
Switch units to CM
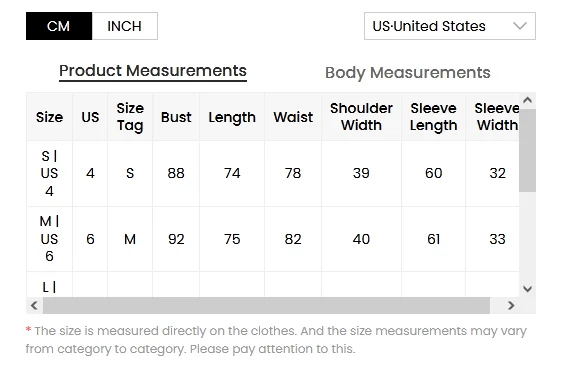click(x=59, y=26)
